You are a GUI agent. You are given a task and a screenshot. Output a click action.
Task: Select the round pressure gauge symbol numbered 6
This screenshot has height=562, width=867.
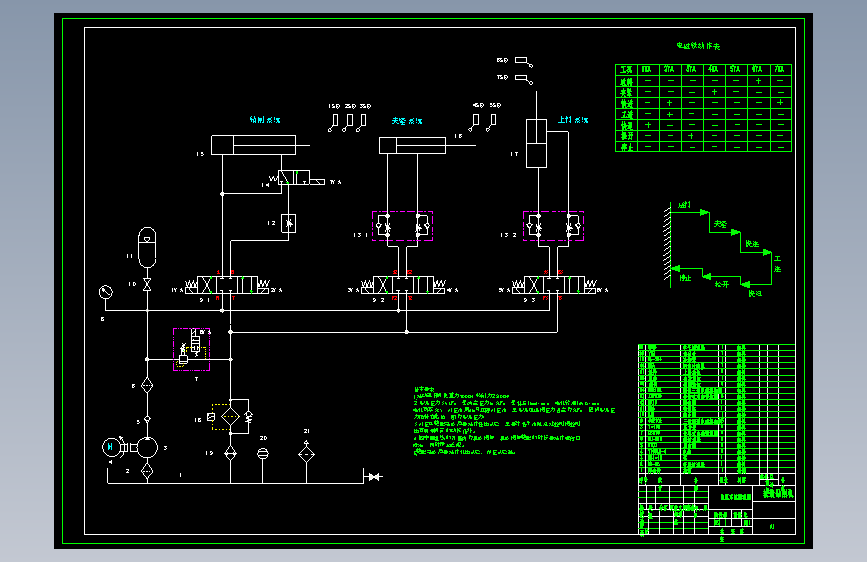(106, 292)
